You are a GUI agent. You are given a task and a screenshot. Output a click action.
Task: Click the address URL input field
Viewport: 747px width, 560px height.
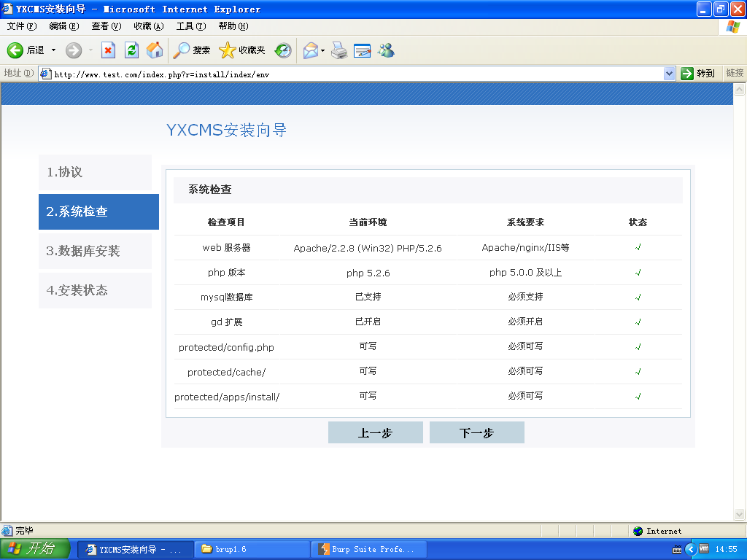point(357,74)
